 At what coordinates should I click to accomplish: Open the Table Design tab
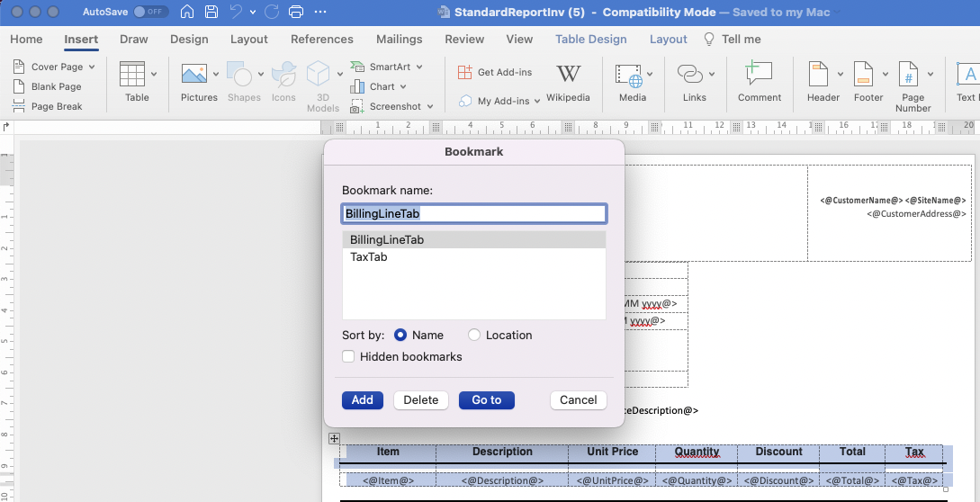(x=590, y=39)
